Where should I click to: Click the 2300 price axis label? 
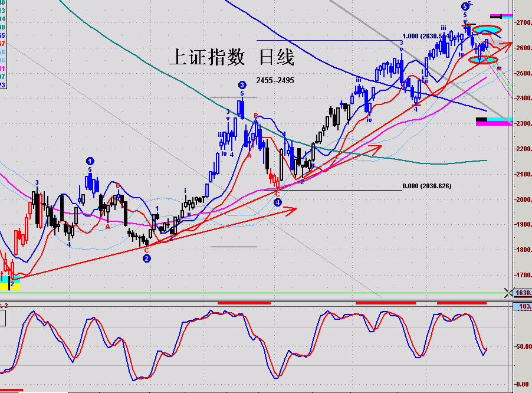click(x=524, y=123)
